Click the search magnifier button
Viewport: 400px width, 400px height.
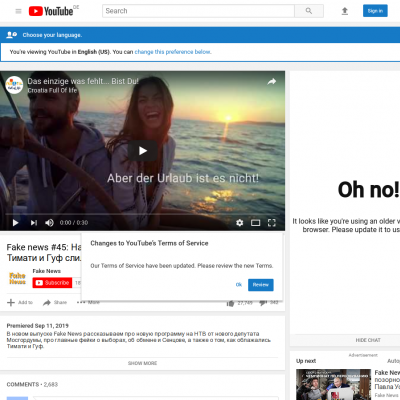tap(309, 11)
